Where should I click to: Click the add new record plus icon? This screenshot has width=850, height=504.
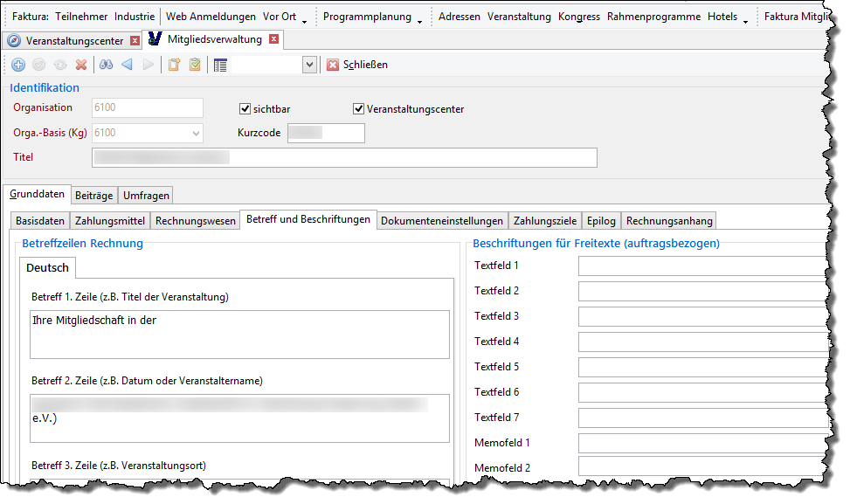19,65
